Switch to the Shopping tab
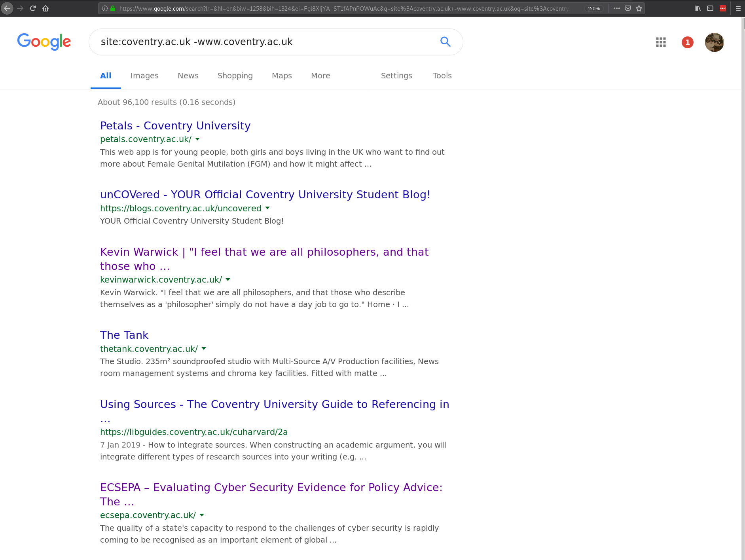745x560 pixels. (x=235, y=76)
